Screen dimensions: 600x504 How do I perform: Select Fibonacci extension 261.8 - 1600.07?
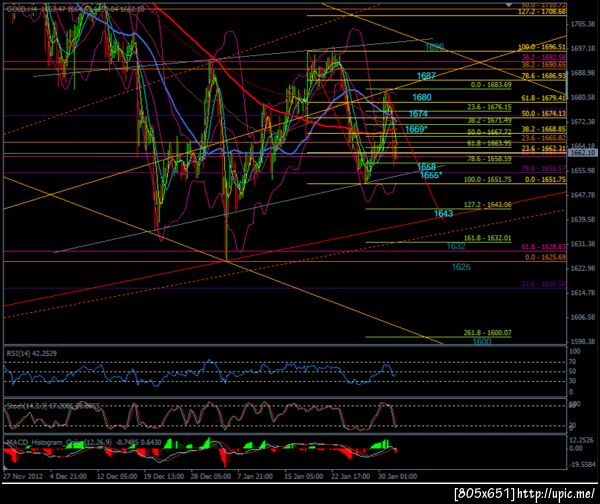click(488, 333)
